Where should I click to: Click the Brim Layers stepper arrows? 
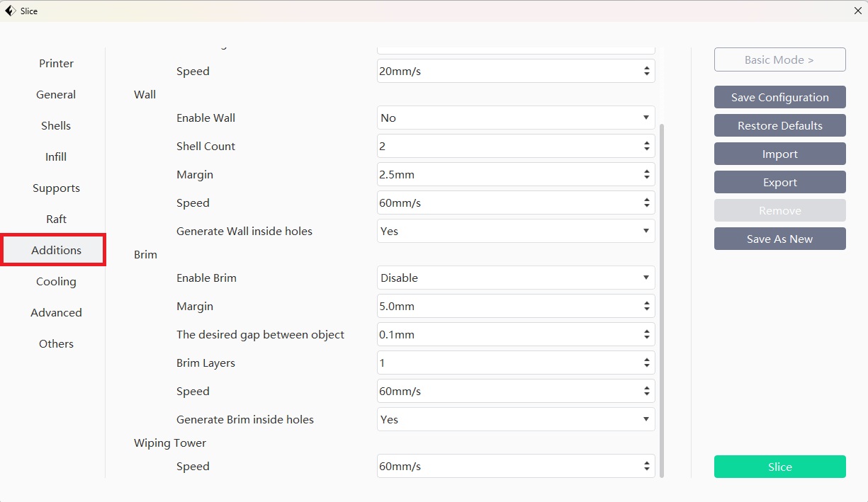click(646, 363)
